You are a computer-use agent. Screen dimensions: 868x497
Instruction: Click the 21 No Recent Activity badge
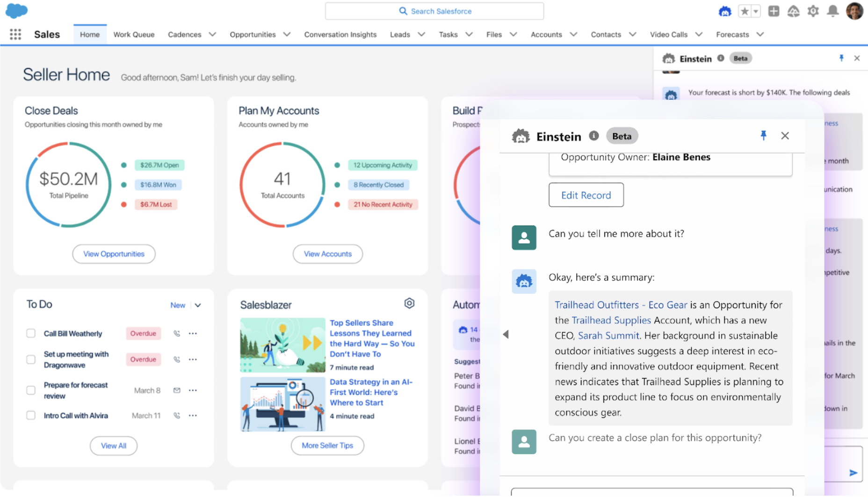(383, 204)
